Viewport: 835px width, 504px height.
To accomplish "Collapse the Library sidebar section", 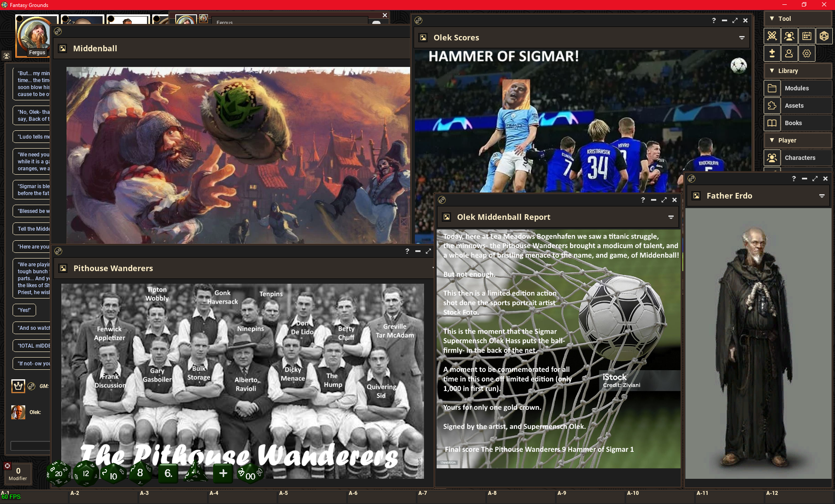I will 798,71.
